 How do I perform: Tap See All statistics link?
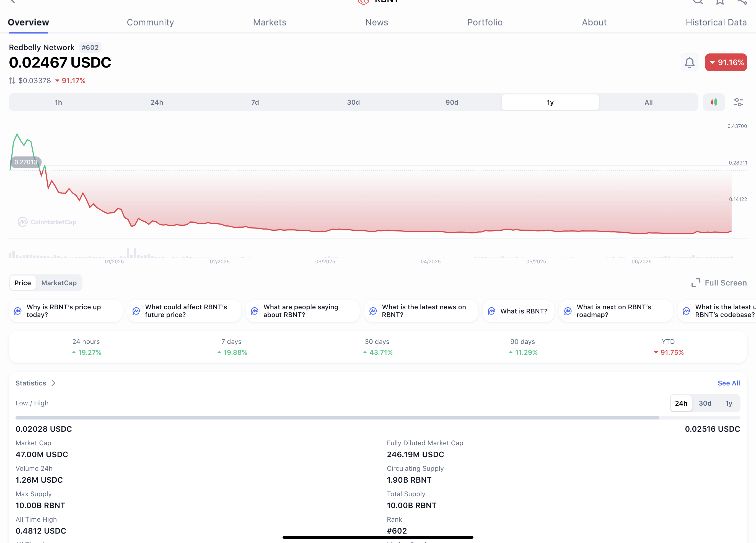729,383
